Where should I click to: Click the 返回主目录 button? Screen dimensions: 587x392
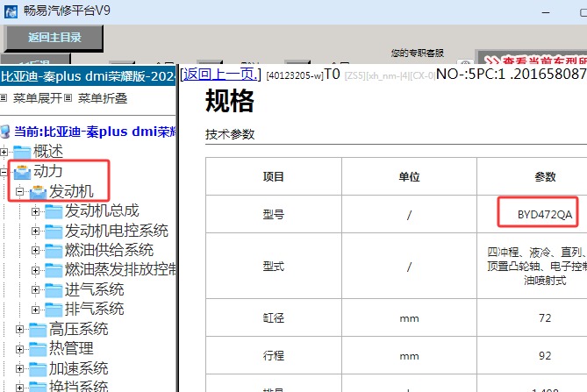[54, 38]
